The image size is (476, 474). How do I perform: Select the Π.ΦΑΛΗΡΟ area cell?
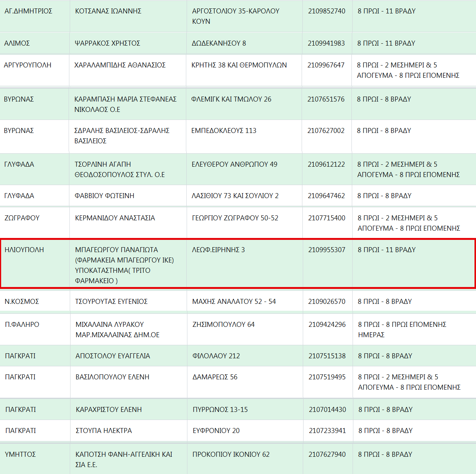[22, 325]
